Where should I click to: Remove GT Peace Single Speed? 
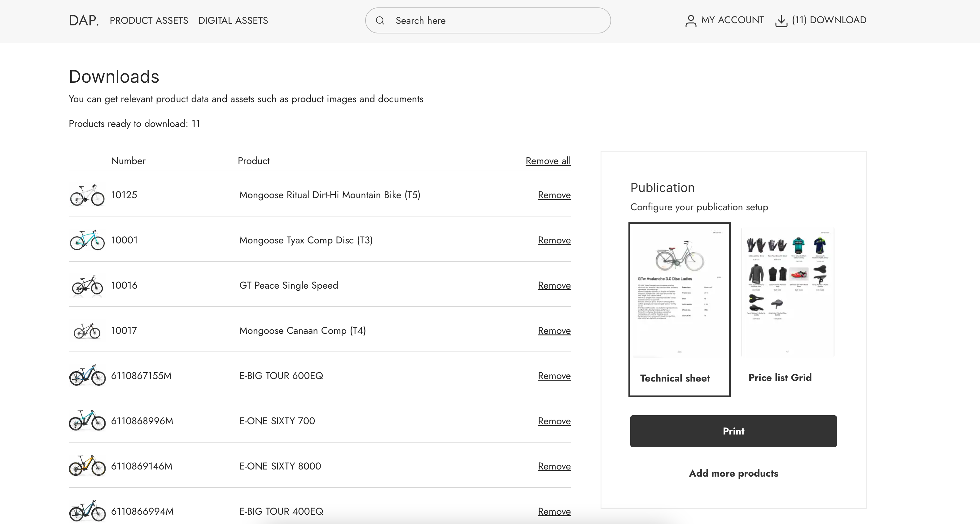point(554,286)
